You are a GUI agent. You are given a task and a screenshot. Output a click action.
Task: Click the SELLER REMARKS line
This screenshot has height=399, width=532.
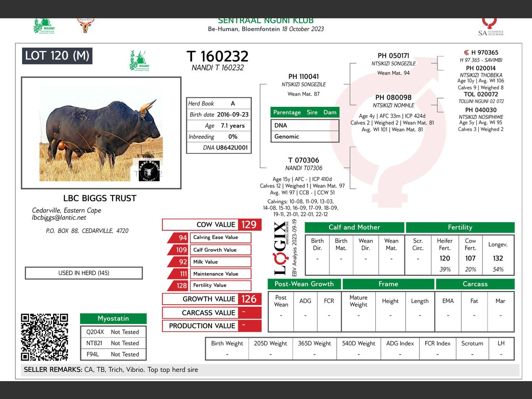pos(271,370)
